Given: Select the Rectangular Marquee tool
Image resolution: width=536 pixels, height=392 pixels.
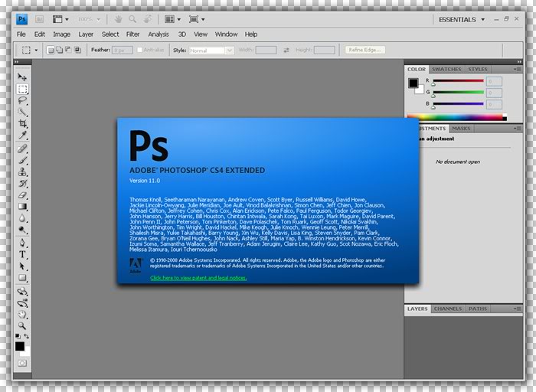Looking at the screenshot, I should click(x=22, y=90).
